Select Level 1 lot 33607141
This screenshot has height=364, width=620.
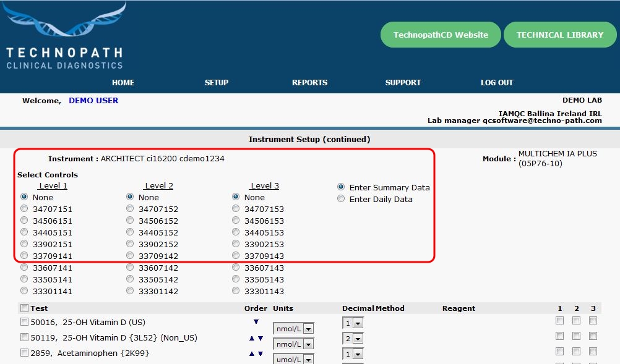[x=24, y=267]
